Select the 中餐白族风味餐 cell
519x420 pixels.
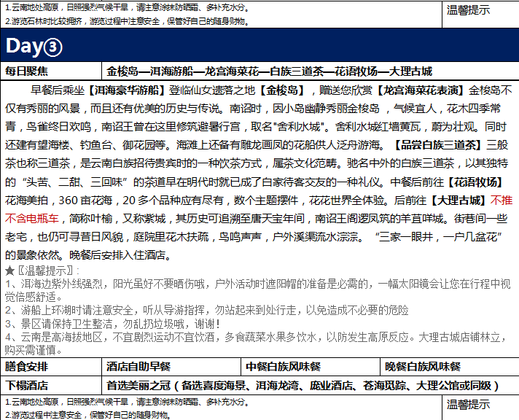284,366
